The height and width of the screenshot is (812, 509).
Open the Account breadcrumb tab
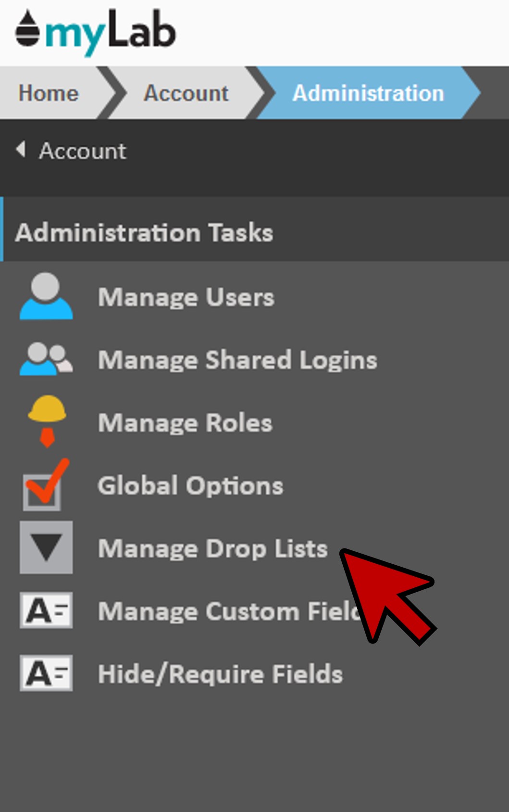(x=186, y=93)
